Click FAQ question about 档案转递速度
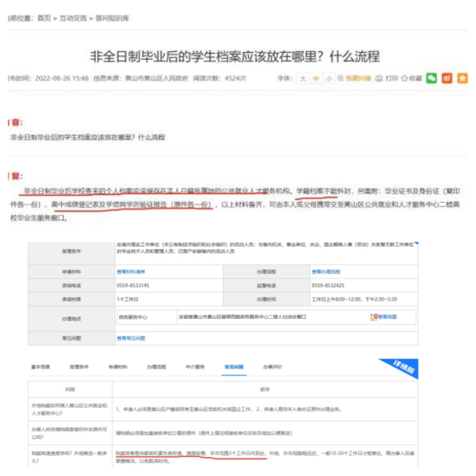This screenshot has width=476, height=476. click(x=69, y=457)
